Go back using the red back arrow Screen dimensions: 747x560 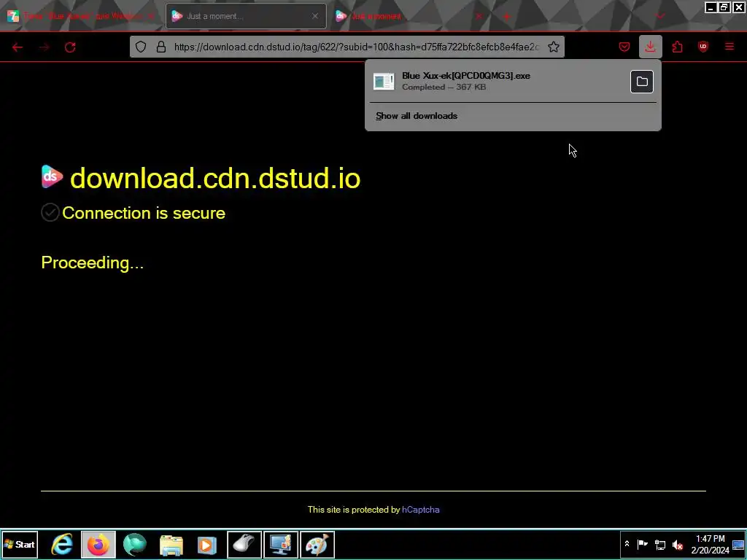(x=18, y=47)
